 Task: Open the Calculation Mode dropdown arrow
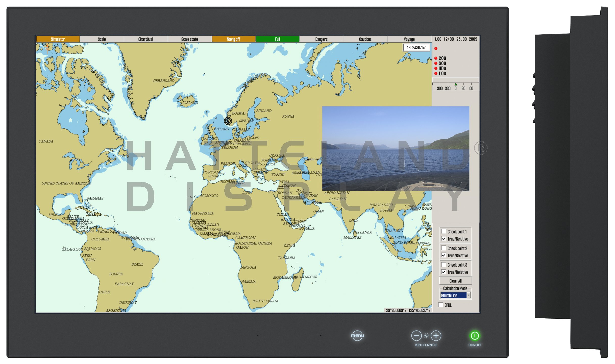coord(469,295)
